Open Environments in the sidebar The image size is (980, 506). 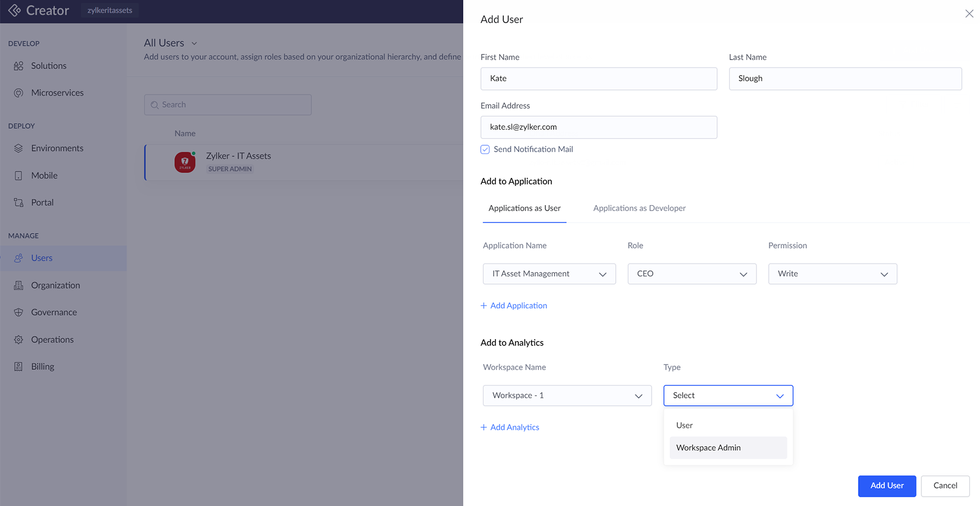coord(63,149)
